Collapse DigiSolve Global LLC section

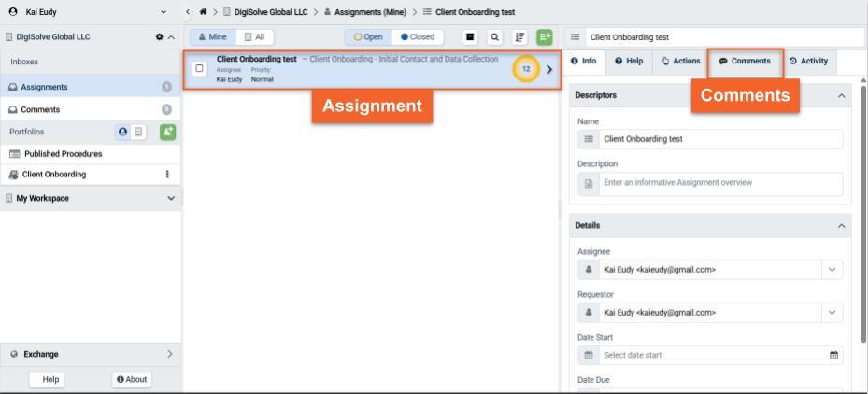(171, 37)
